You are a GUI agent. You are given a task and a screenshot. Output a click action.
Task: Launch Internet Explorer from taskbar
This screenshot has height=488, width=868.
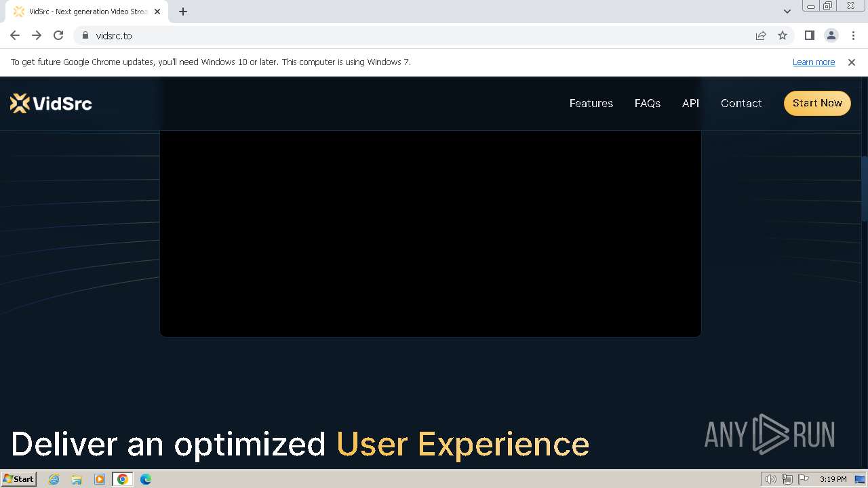pyautogui.click(x=54, y=479)
